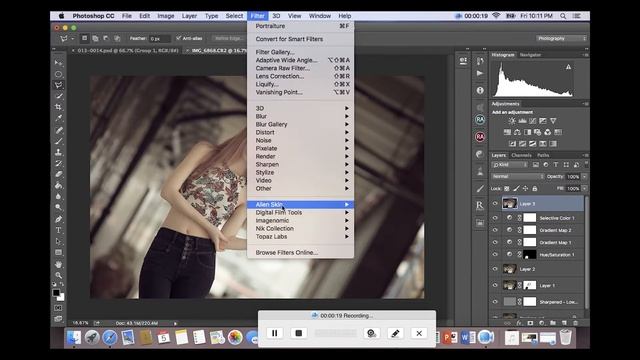Hide Gradient Map 2 layer

495,230
